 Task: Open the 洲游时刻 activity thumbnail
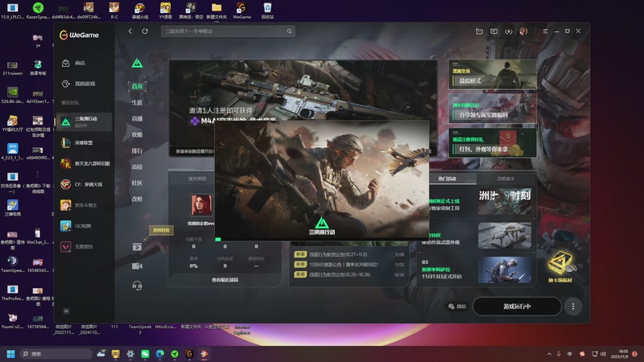tap(505, 201)
